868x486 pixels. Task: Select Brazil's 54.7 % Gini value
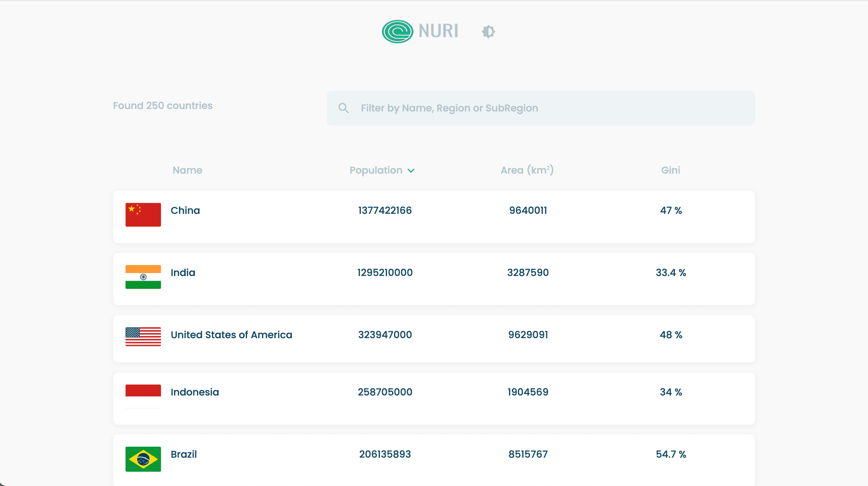click(671, 454)
